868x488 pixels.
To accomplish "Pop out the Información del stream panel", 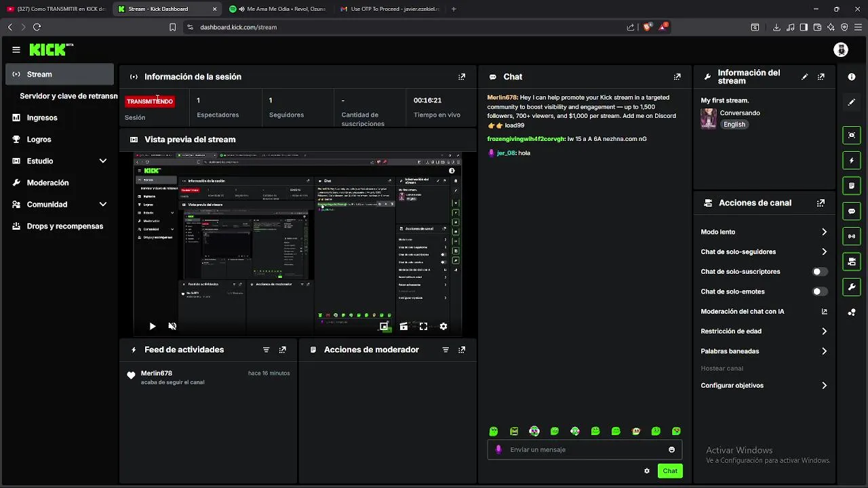I will click(x=821, y=77).
